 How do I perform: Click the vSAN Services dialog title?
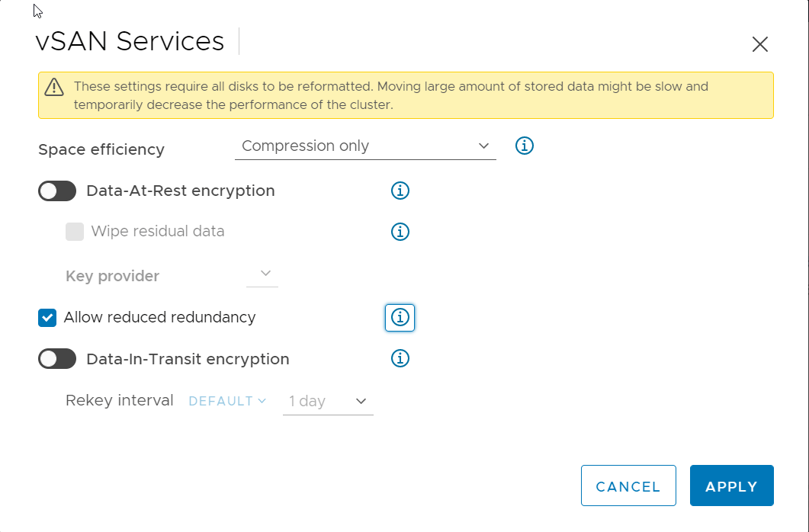pyautogui.click(x=130, y=41)
